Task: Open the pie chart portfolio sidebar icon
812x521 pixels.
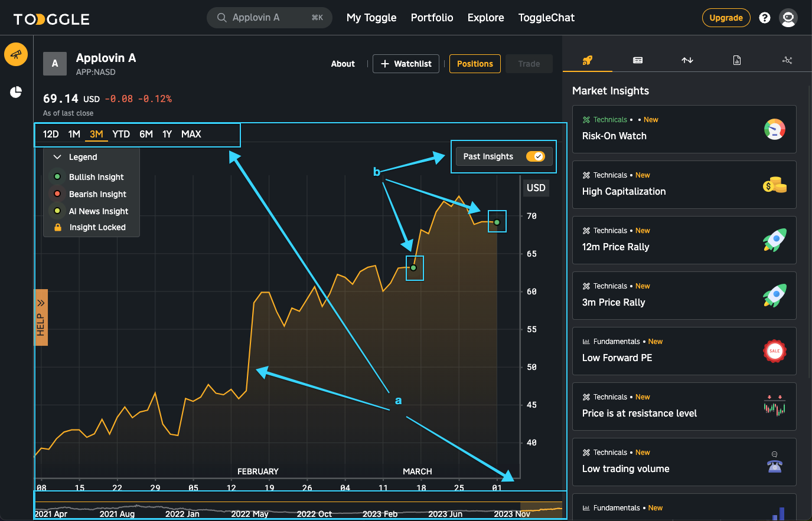Action: pyautogui.click(x=16, y=92)
